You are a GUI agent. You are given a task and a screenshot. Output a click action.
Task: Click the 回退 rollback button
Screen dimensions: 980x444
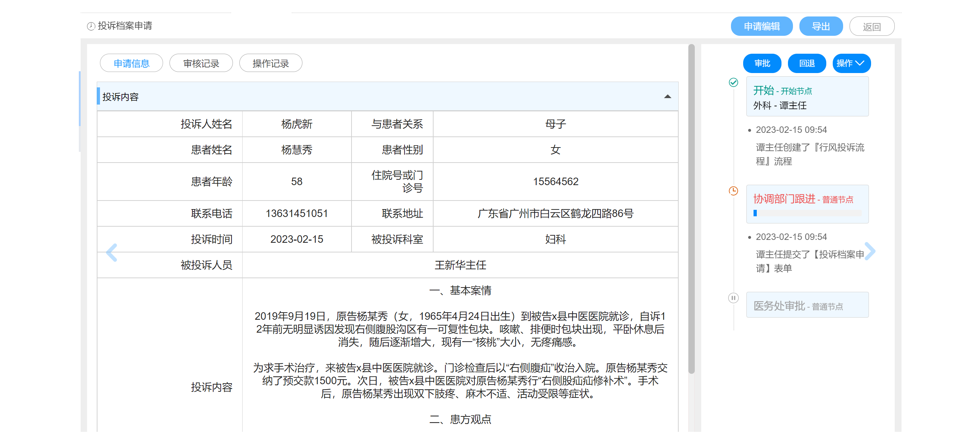(807, 63)
